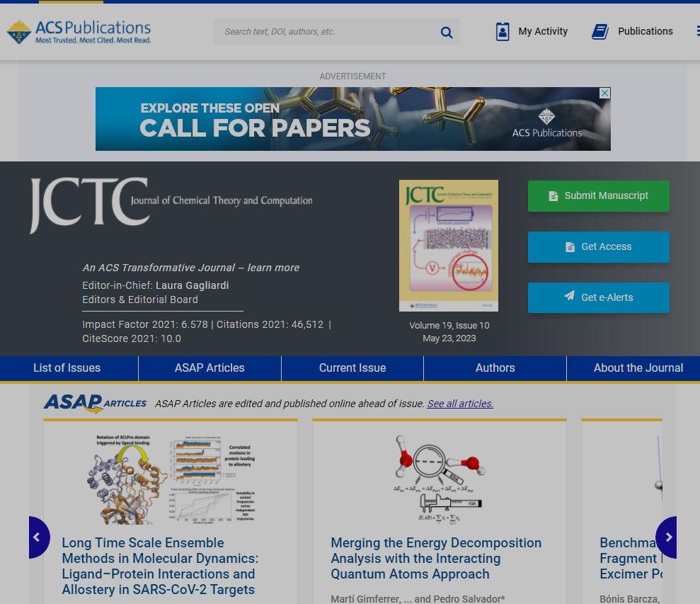Image resolution: width=700 pixels, height=604 pixels.
Task: Open My Activity using its badge icon
Action: (503, 31)
